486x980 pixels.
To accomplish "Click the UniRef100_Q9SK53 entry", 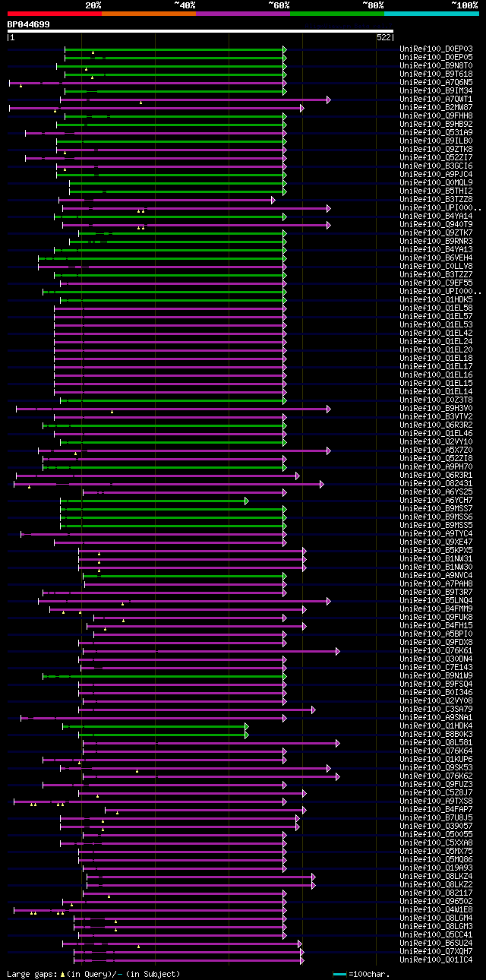I will click(x=436, y=768).
